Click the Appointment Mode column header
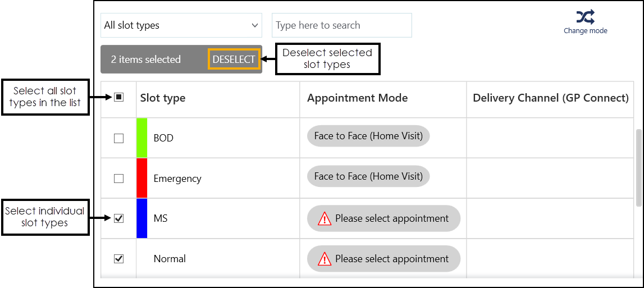This screenshot has height=288, width=644. click(357, 98)
